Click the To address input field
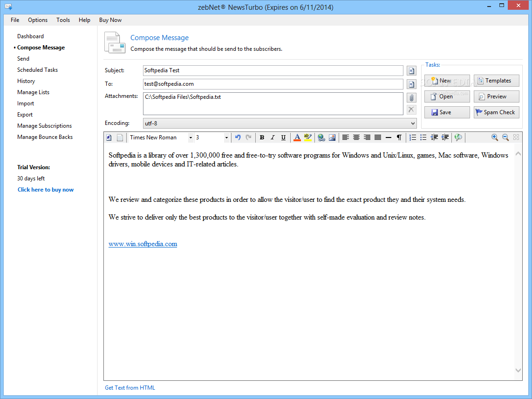Image resolution: width=532 pixels, height=399 pixels. pyautogui.click(x=273, y=84)
